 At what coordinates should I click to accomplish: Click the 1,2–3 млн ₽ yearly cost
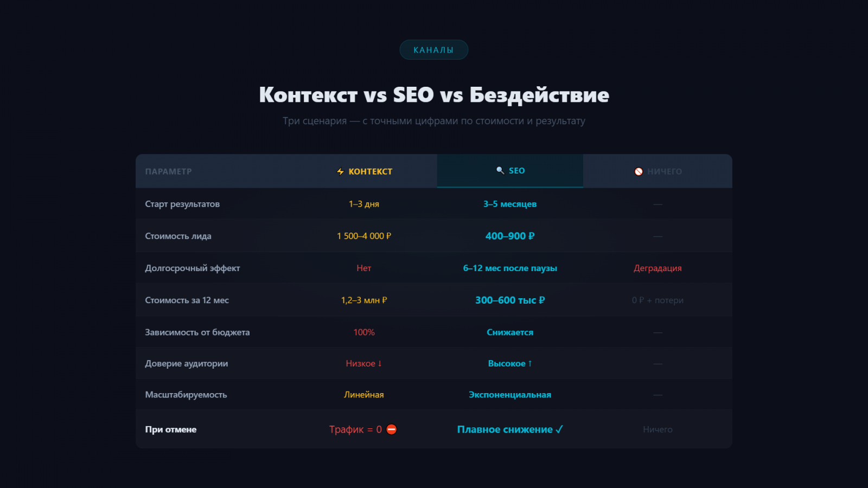[x=364, y=300]
